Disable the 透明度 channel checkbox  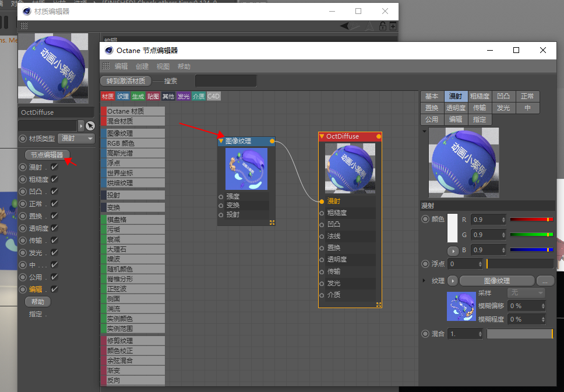click(54, 227)
